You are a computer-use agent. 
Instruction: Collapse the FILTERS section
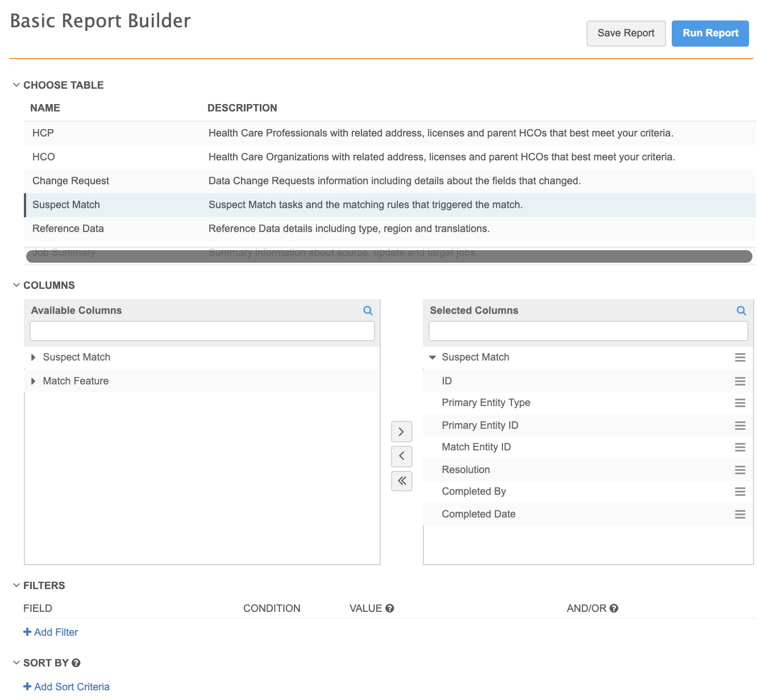pos(16,585)
